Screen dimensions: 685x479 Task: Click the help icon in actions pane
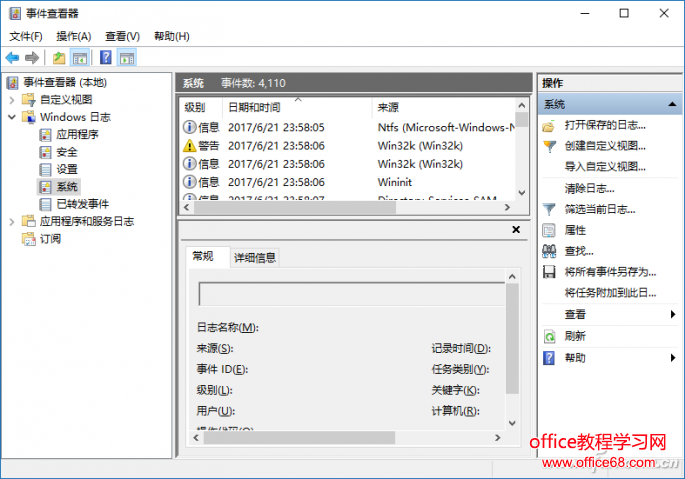click(549, 358)
